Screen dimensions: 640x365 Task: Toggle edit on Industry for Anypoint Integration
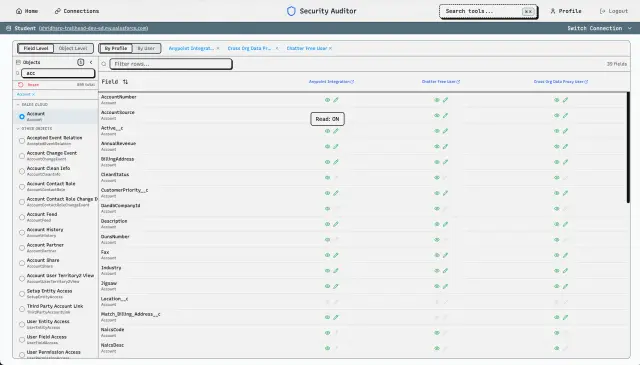pyautogui.click(x=336, y=271)
